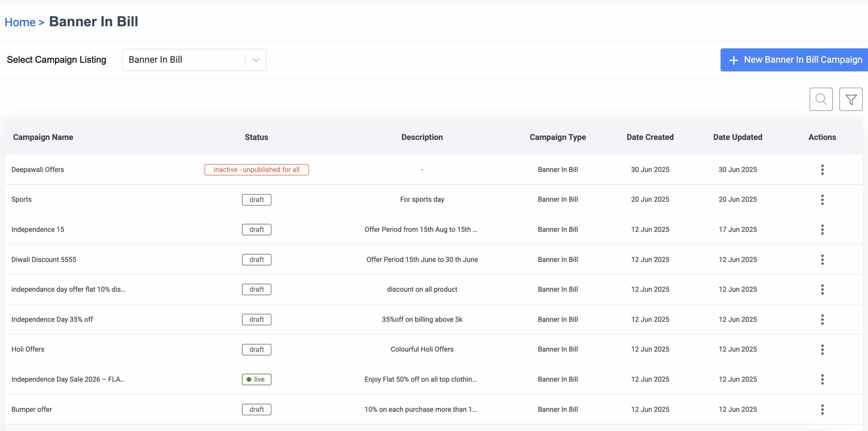
Task: Click the inactive - unpublished for all badge
Action: (x=256, y=170)
